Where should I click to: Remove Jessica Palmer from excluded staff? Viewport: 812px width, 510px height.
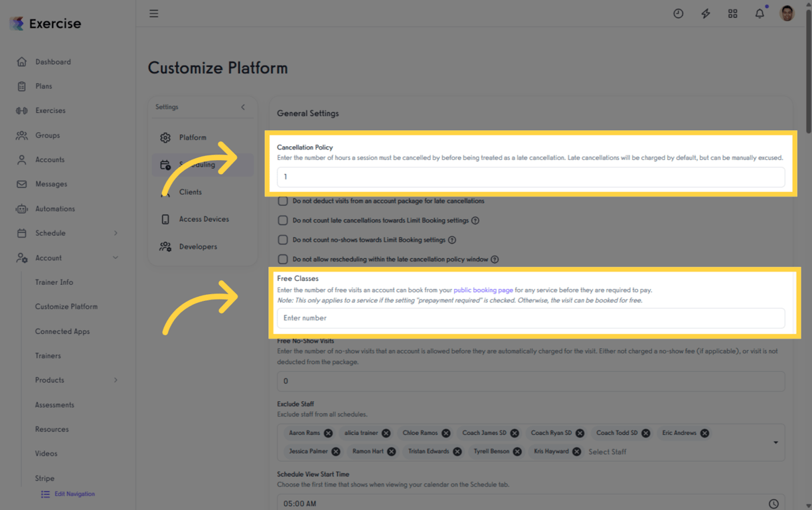(x=336, y=452)
